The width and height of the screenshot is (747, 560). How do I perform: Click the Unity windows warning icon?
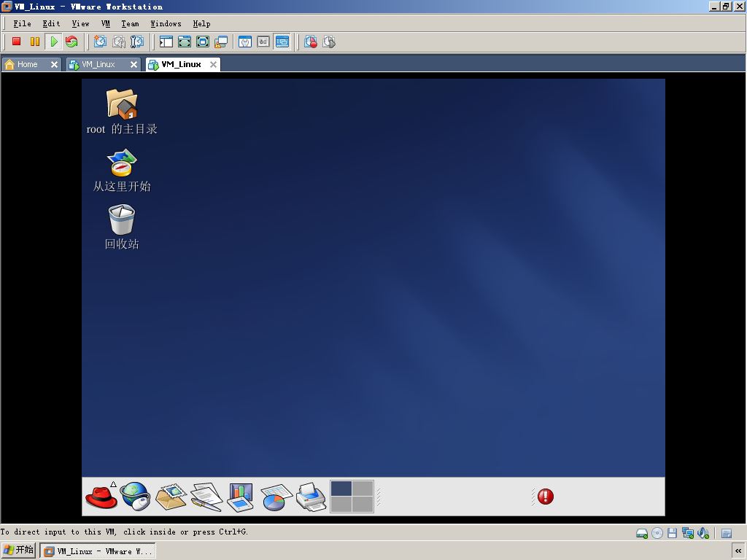(x=221, y=42)
